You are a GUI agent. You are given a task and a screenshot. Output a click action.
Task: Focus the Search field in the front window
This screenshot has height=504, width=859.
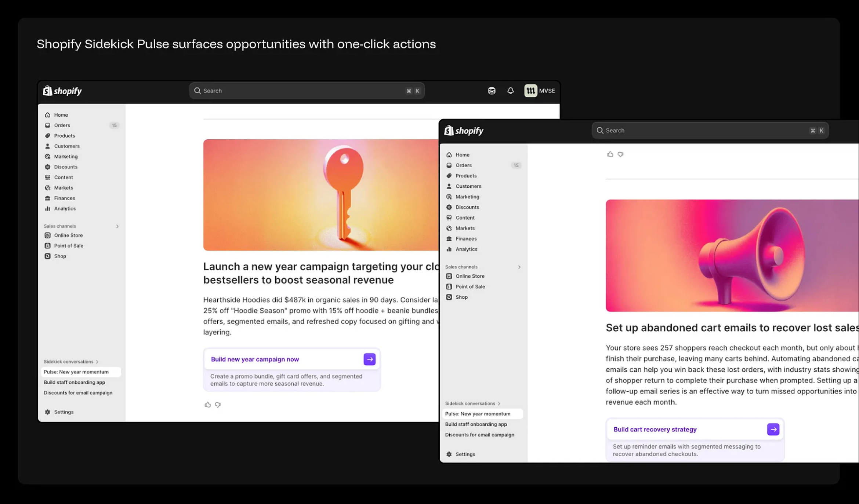coord(710,131)
